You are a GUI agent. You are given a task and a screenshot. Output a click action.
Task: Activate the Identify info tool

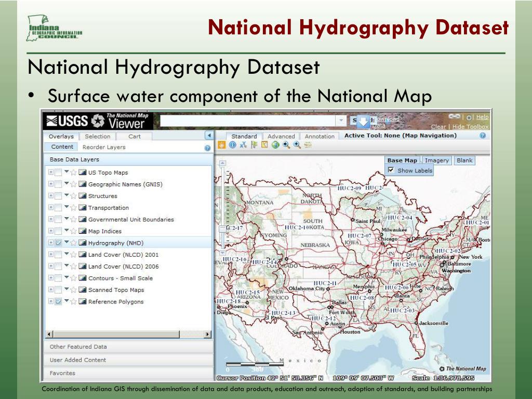(x=232, y=145)
